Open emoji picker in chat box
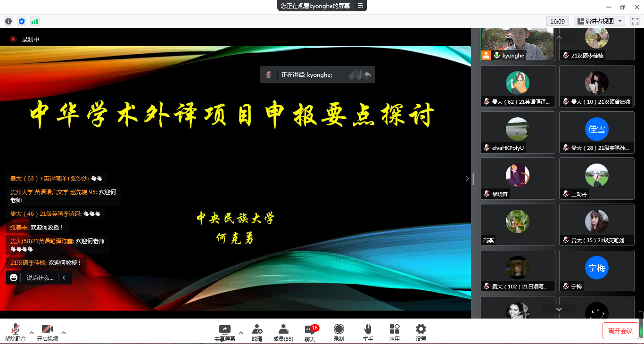Image resolution: width=644 pixels, height=344 pixels. 14,278
